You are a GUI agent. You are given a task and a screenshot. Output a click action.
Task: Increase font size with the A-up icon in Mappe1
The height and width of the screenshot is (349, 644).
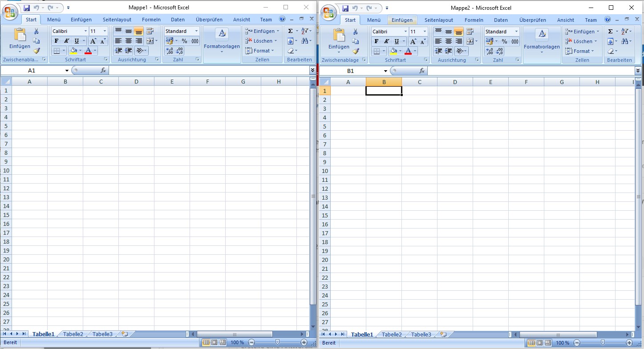93,41
